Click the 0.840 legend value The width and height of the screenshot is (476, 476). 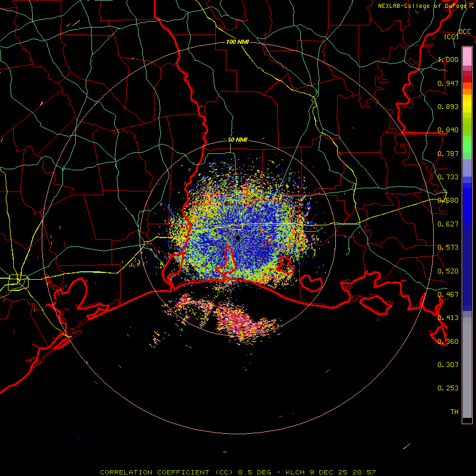[x=448, y=130]
